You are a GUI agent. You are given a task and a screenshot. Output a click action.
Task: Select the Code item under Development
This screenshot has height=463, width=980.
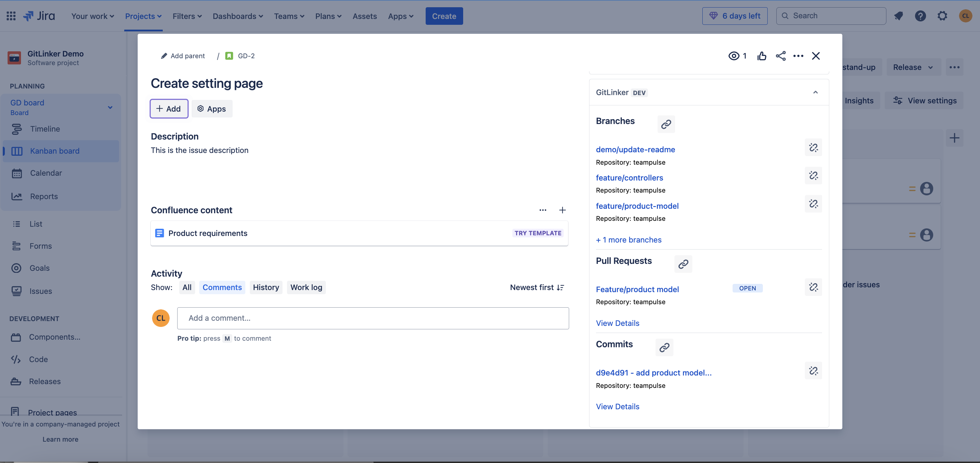tap(39, 359)
